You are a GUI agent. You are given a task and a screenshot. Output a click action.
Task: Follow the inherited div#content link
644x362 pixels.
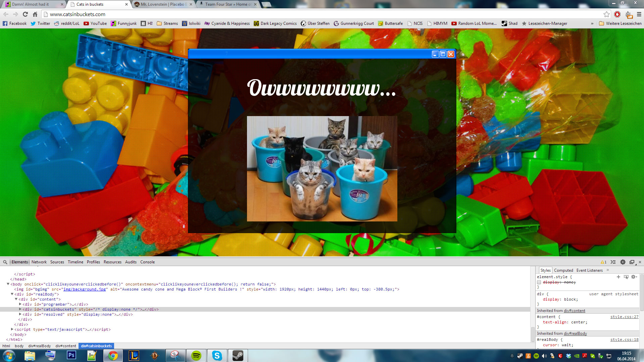[575, 311]
